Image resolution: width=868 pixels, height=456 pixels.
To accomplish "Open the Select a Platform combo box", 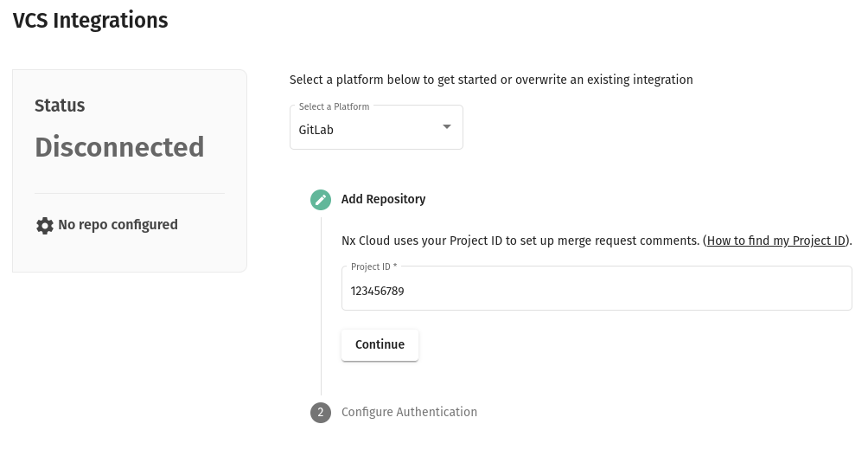I will 376,129.
